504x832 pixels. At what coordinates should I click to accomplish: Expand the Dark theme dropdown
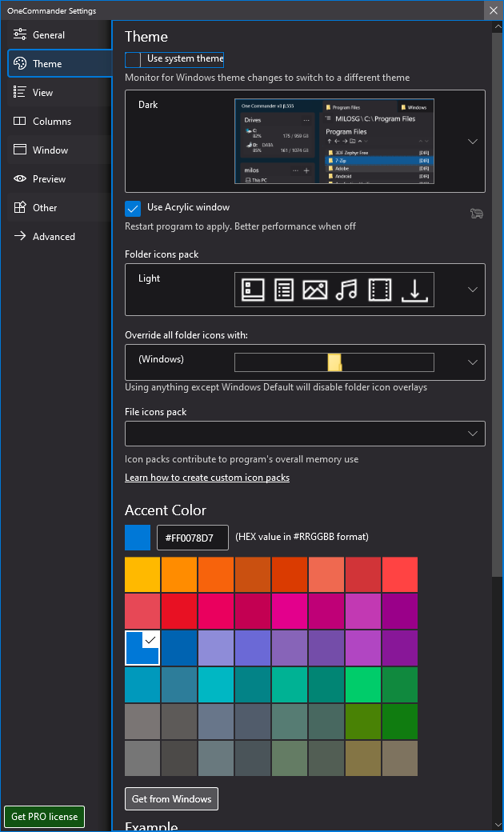coord(472,142)
